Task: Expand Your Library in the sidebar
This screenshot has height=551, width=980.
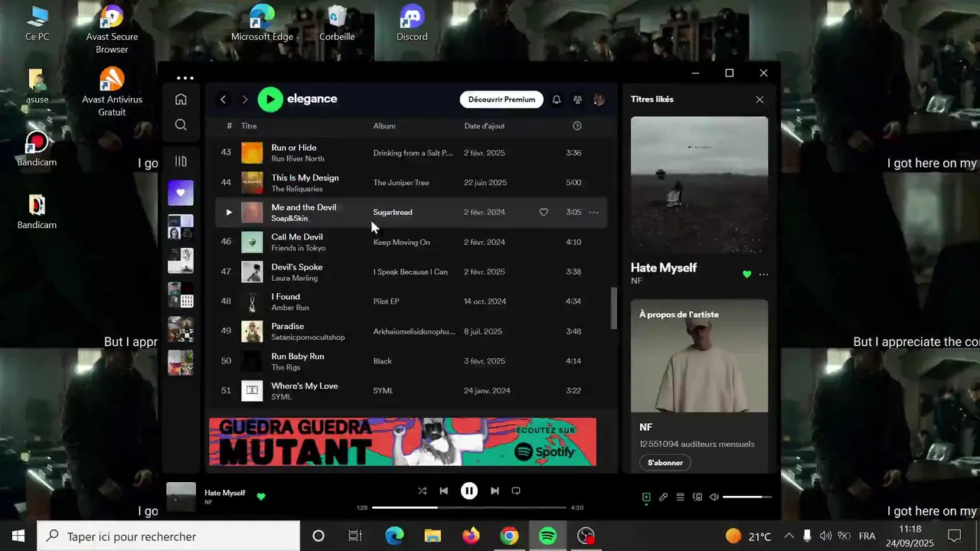Action: 181,161
